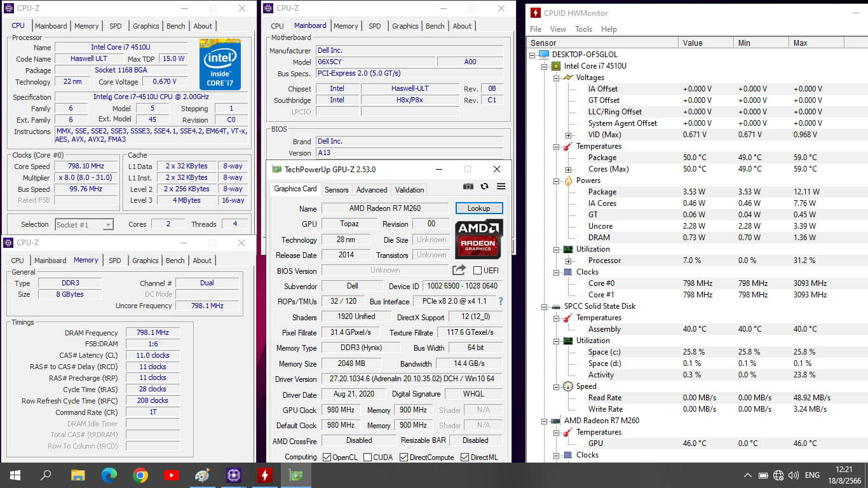Select the Intel Core i7 4510U chip icon
The image size is (868, 488).
pos(556,66)
